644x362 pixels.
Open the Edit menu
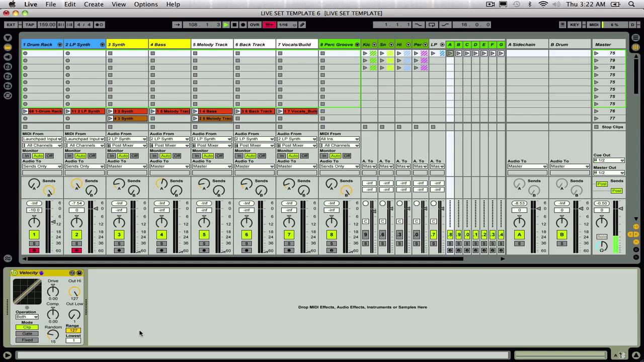pos(70,5)
